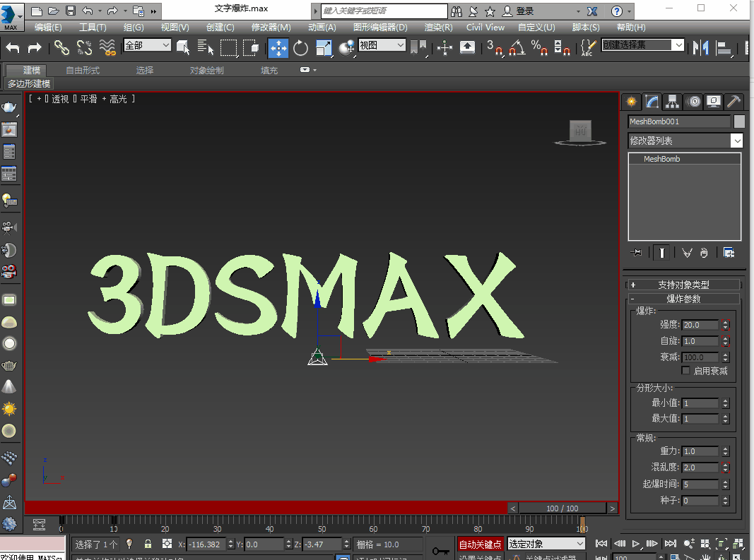The height and width of the screenshot is (560, 754).
Task: Click the viewport 透视 label
Action: 61,99
